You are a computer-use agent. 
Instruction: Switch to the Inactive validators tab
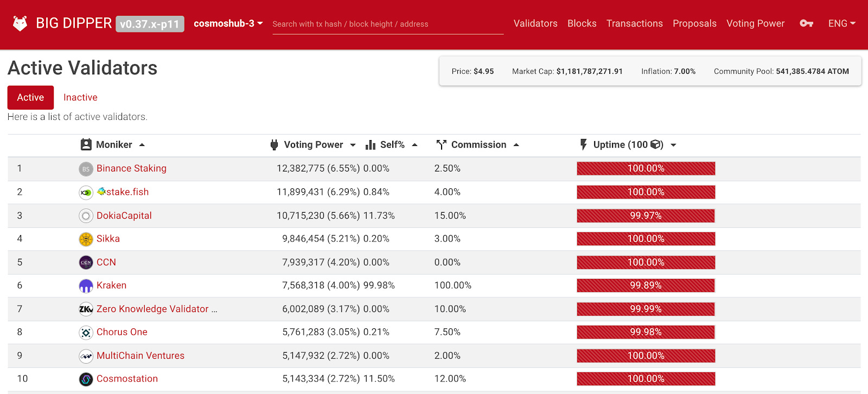pos(80,98)
